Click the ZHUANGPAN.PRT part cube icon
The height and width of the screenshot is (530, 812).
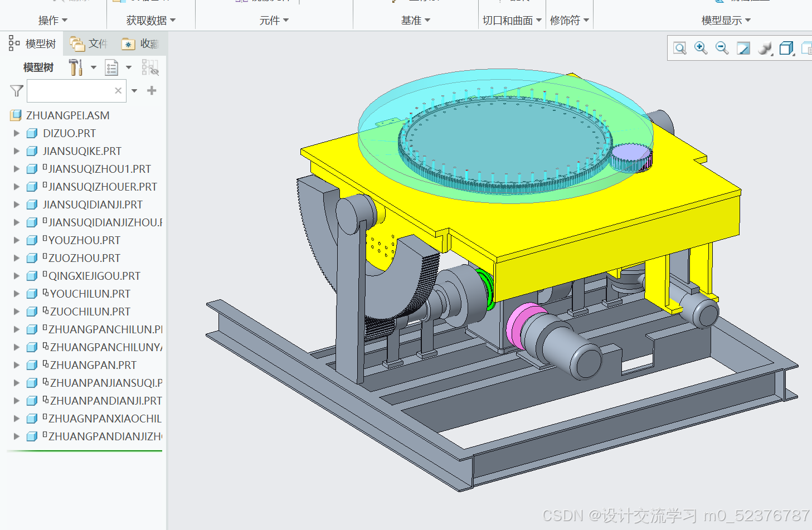[32, 365]
